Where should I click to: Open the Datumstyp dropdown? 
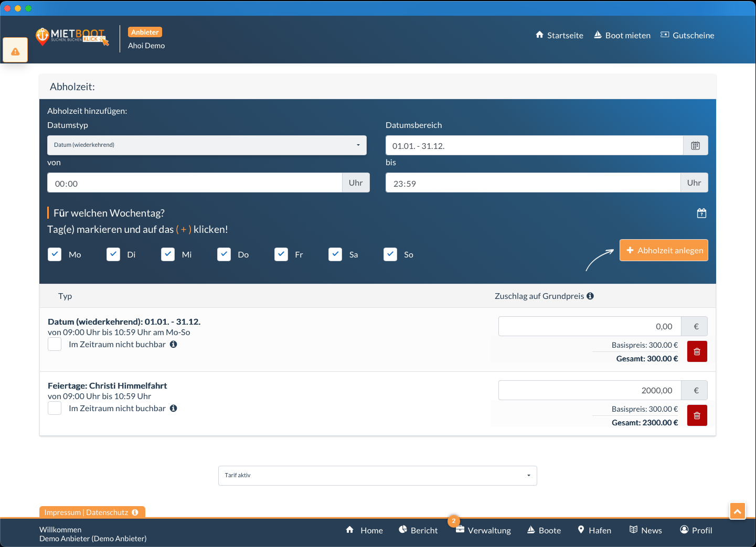[x=207, y=145]
